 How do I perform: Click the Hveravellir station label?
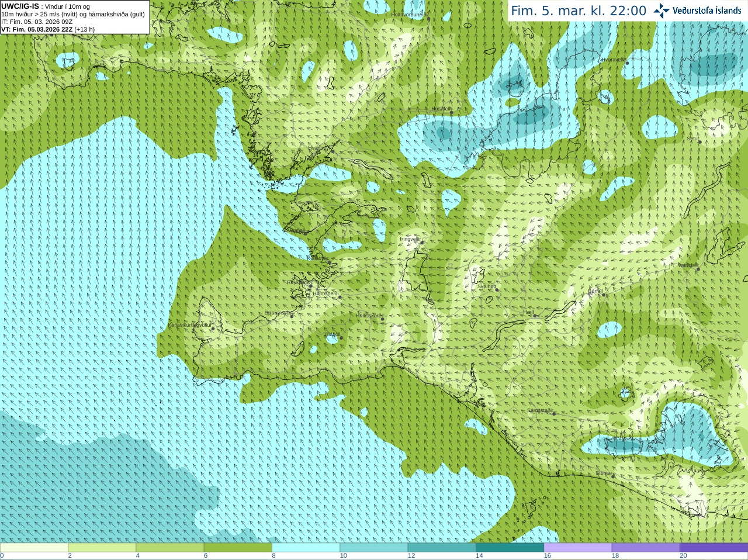[x=613, y=60]
